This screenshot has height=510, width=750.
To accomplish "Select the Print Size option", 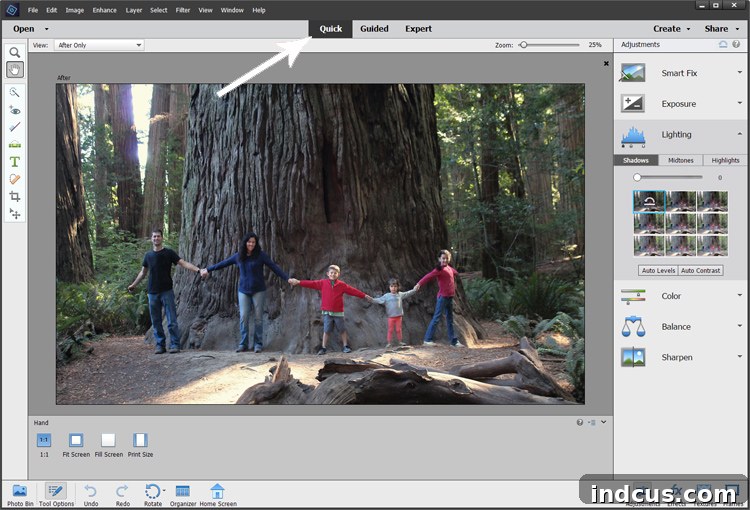I will [x=140, y=444].
